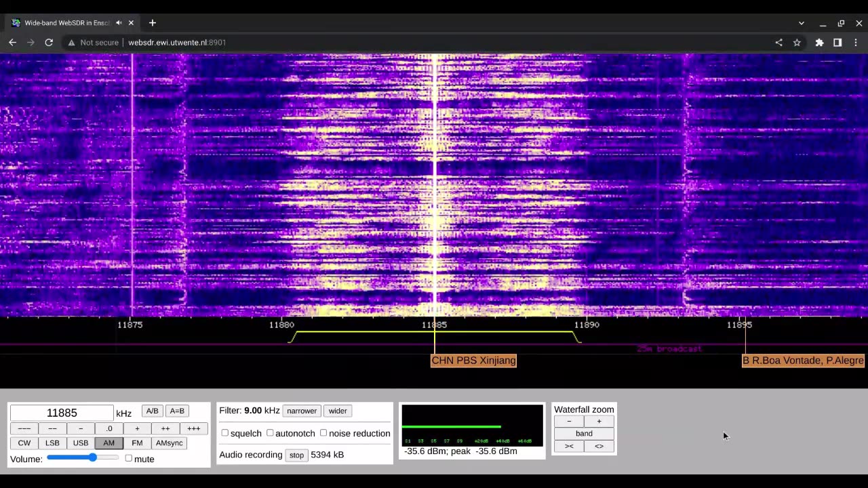Click the recording size 5394 kB text
The image size is (868, 488).
(328, 455)
